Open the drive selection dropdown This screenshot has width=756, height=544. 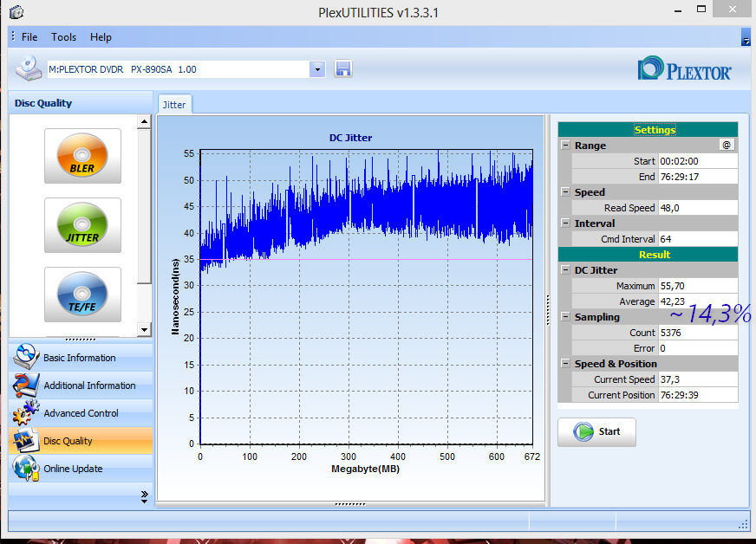[317, 69]
